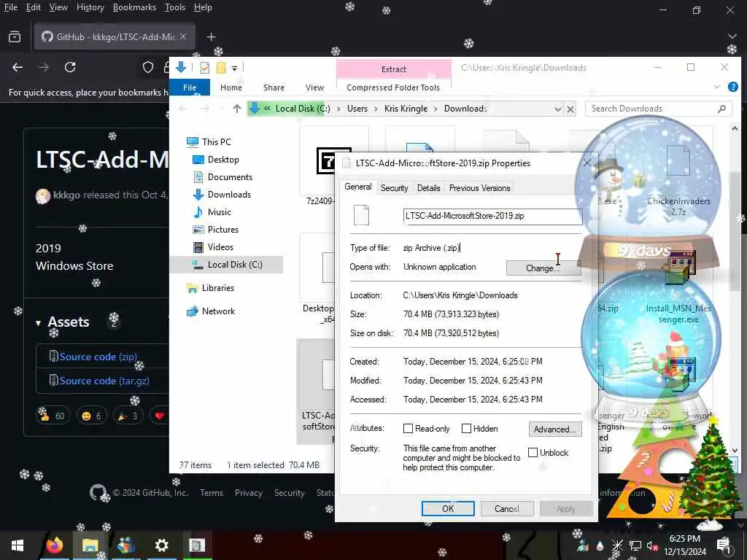
Task: Click the Terms link in GitHub footer
Action: click(212, 493)
